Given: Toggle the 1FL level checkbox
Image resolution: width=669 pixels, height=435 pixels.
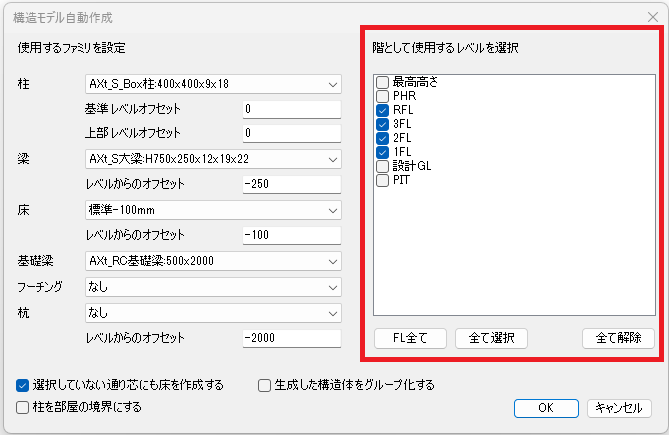Looking at the screenshot, I should [x=382, y=152].
